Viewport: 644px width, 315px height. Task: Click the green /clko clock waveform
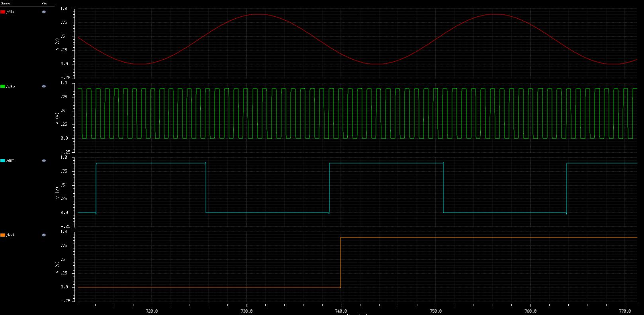357,113
